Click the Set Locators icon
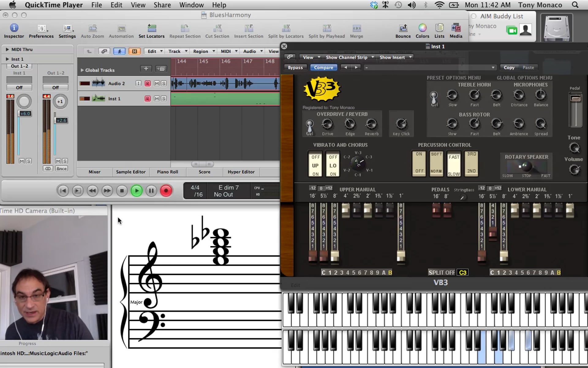The image size is (588, 368). (x=152, y=28)
